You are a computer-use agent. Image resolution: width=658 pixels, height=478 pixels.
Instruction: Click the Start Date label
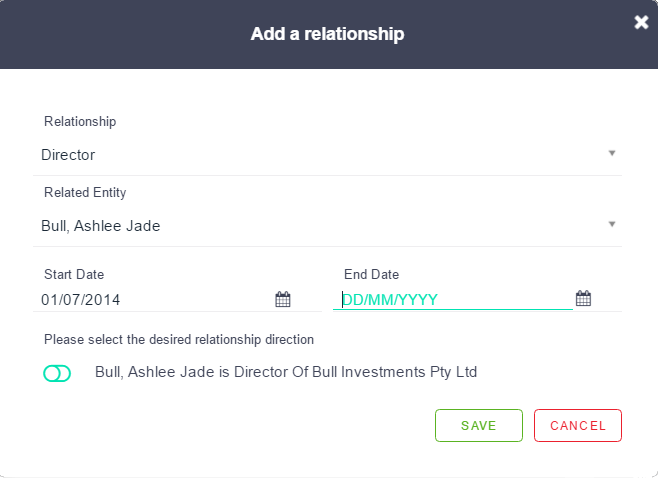pos(74,274)
